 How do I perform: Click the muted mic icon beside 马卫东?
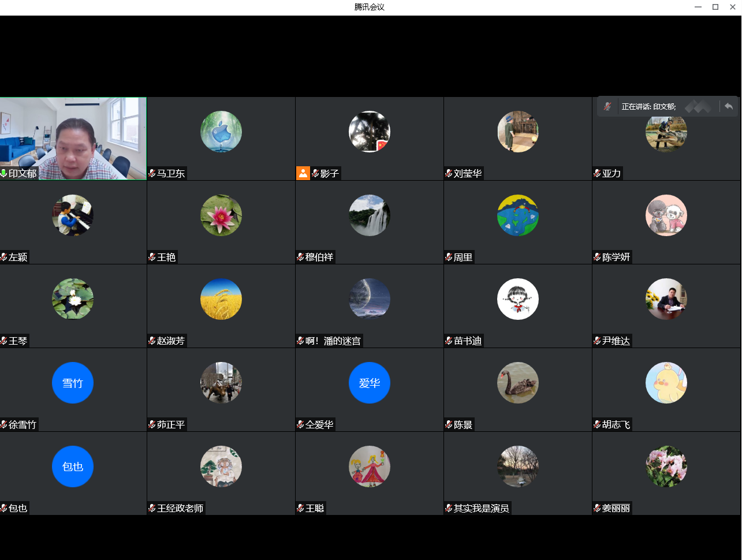[152, 173]
